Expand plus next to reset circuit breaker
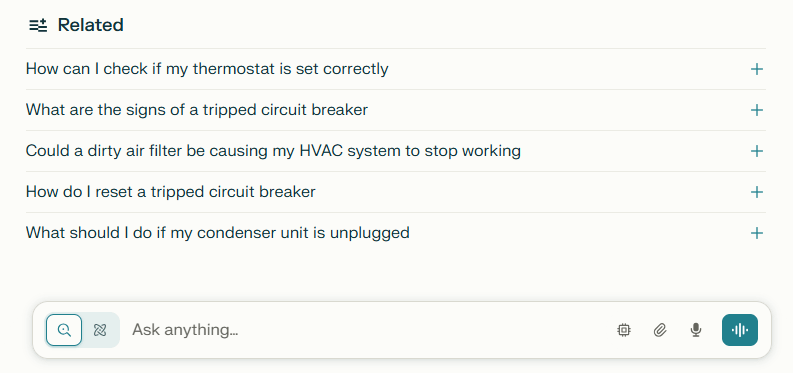 [x=757, y=192]
